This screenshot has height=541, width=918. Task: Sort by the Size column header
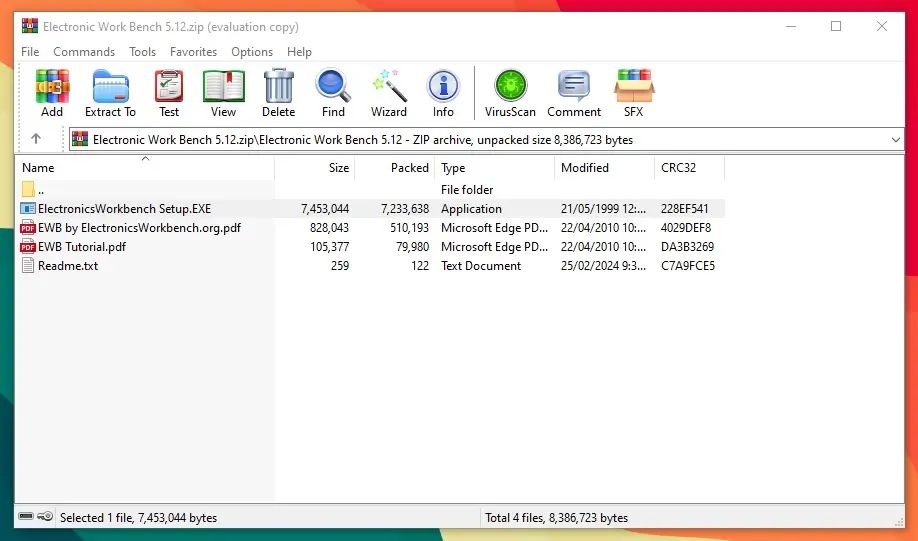tap(314, 168)
